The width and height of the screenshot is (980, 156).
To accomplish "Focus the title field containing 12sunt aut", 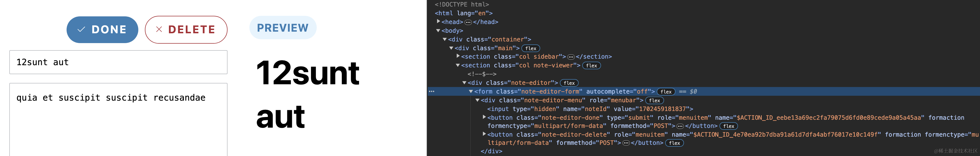I will click(118, 62).
